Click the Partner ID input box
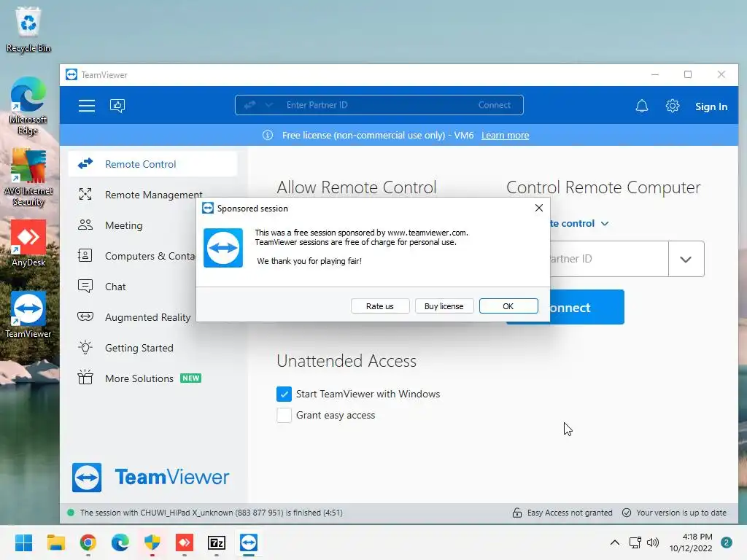The width and height of the screenshot is (747, 560). click(609, 259)
